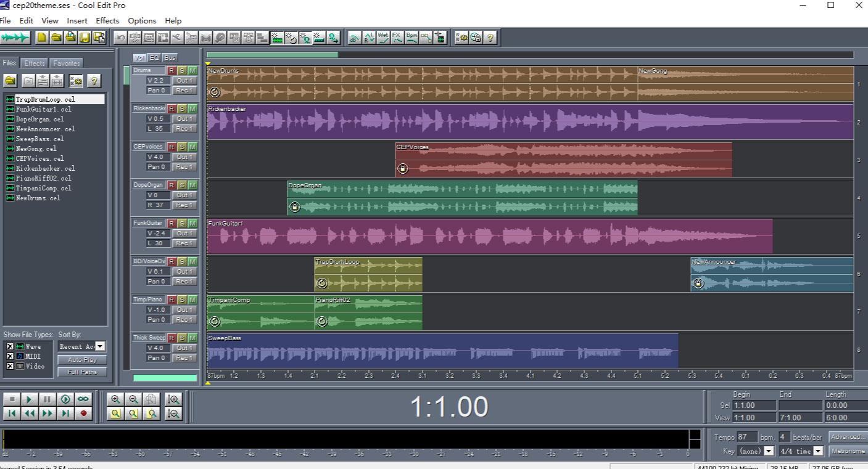Open the 4/4 time signature dropdown
Image resolution: width=868 pixels, height=469 pixels.
click(x=818, y=451)
